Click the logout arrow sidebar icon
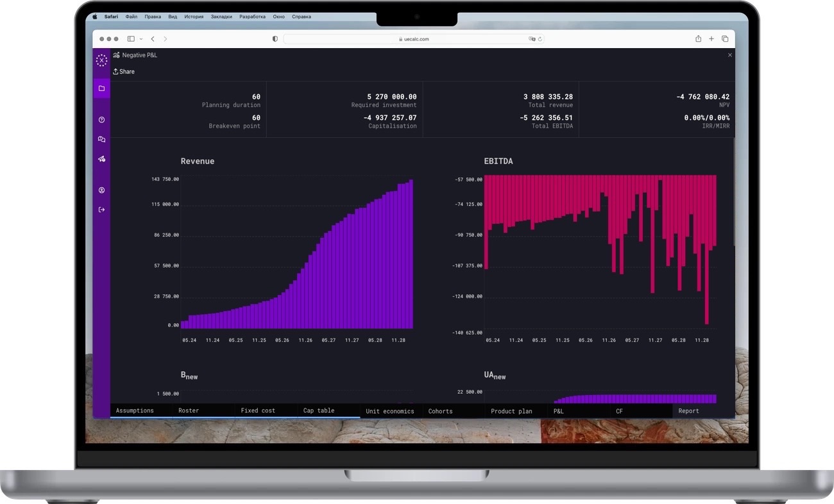 point(101,210)
